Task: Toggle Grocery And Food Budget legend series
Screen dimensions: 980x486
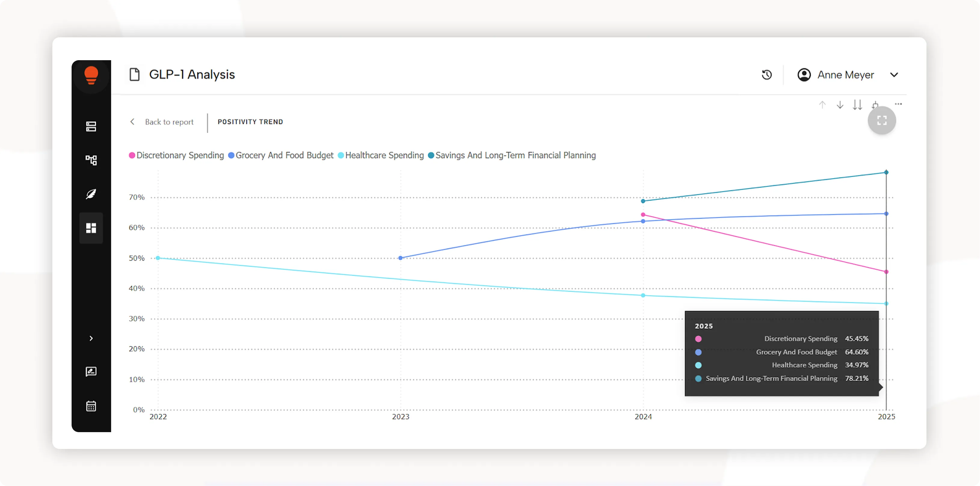Action: pos(281,155)
